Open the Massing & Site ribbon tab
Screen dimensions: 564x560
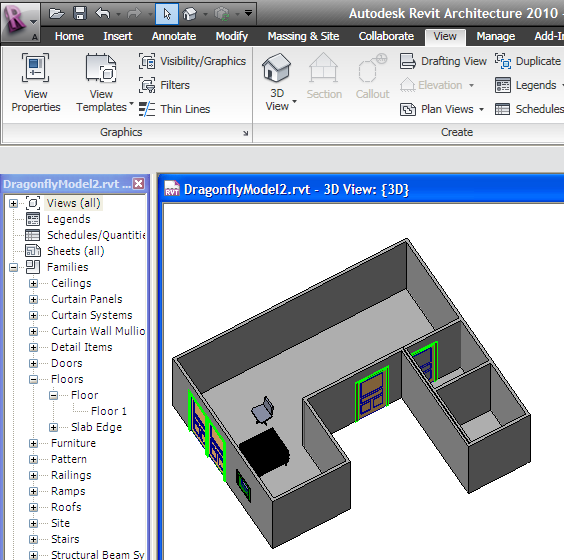coord(303,36)
